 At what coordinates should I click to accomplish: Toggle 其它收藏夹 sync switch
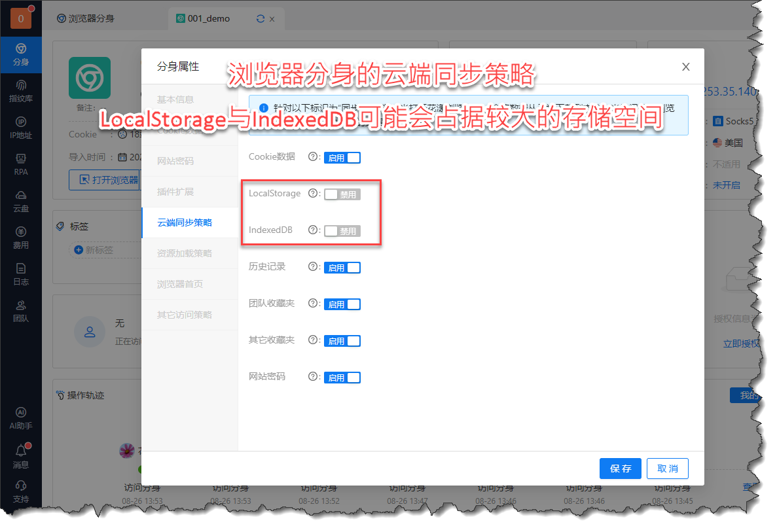pyautogui.click(x=342, y=341)
